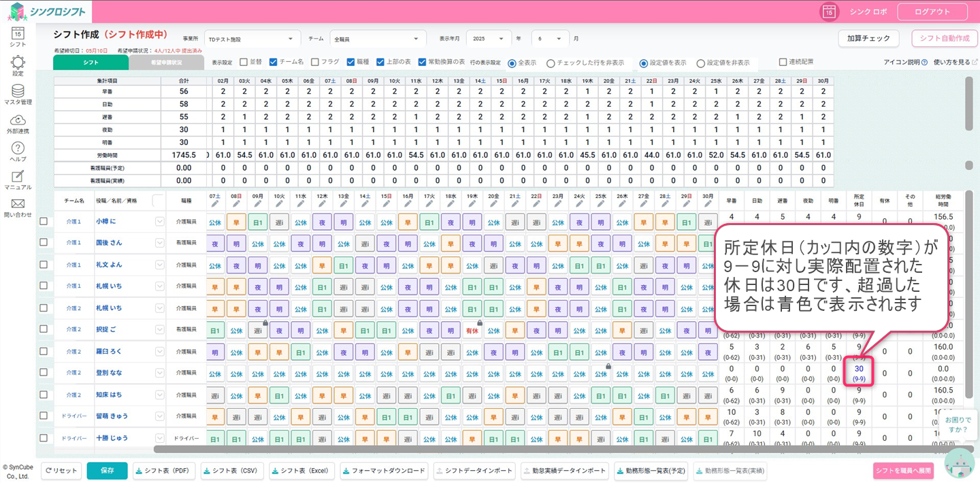Image resolution: width=980 pixels, height=483 pixels.
Task: Click the pencil edit icon under 12木
Action: [323, 203]
